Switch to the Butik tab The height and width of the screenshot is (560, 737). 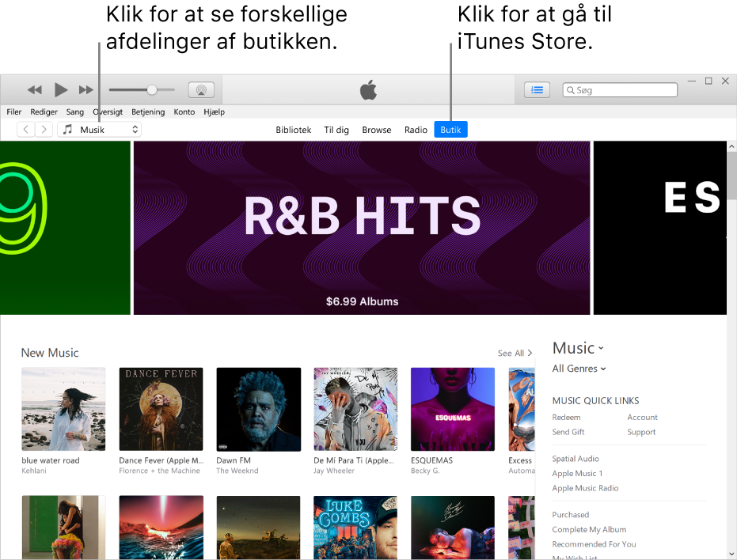pos(450,129)
